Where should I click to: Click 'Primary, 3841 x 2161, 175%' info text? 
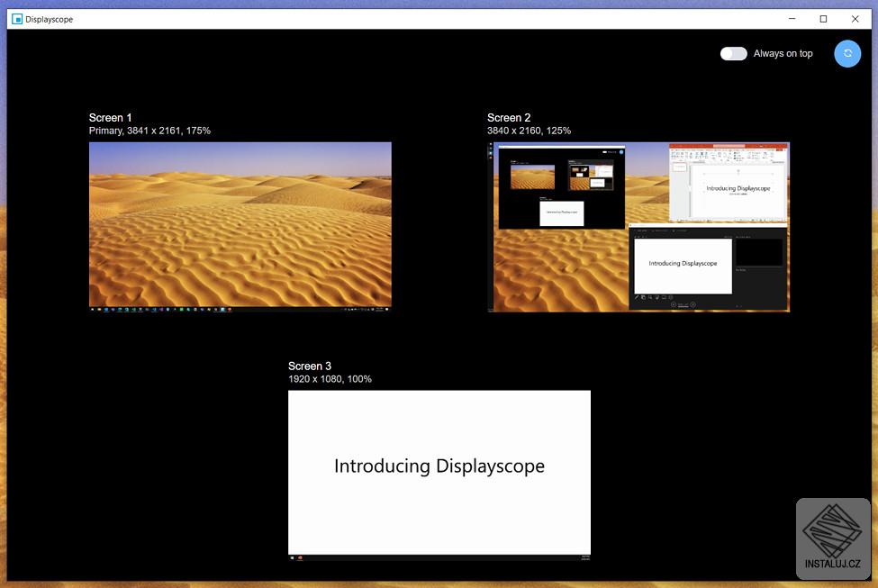point(149,131)
